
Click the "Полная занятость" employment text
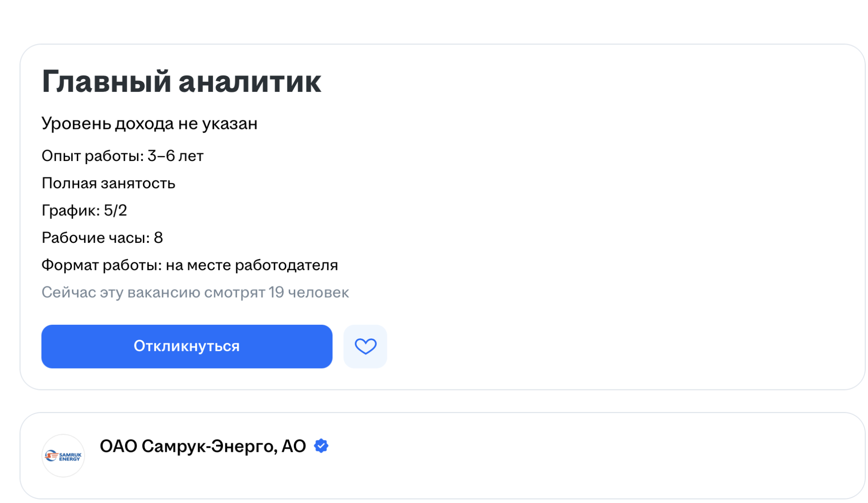pyautogui.click(x=108, y=183)
